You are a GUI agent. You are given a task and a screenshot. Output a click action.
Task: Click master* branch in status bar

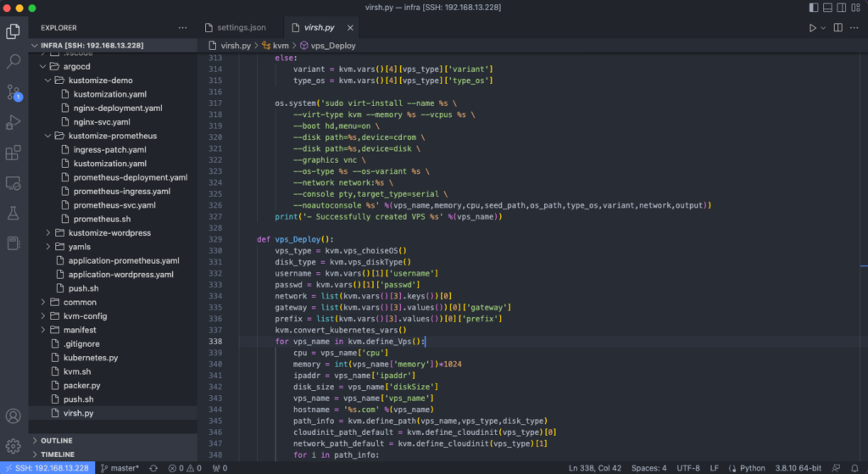(120, 468)
